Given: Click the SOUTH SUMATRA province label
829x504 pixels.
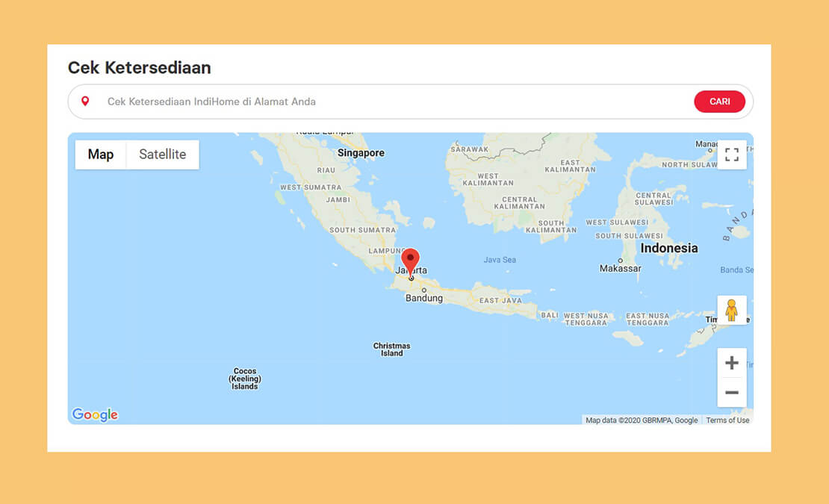Looking at the screenshot, I should tap(363, 230).
